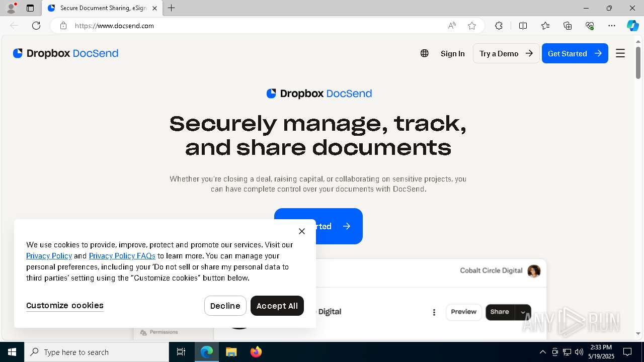Click the Preview button
This screenshot has height=362, width=644.
click(x=464, y=312)
